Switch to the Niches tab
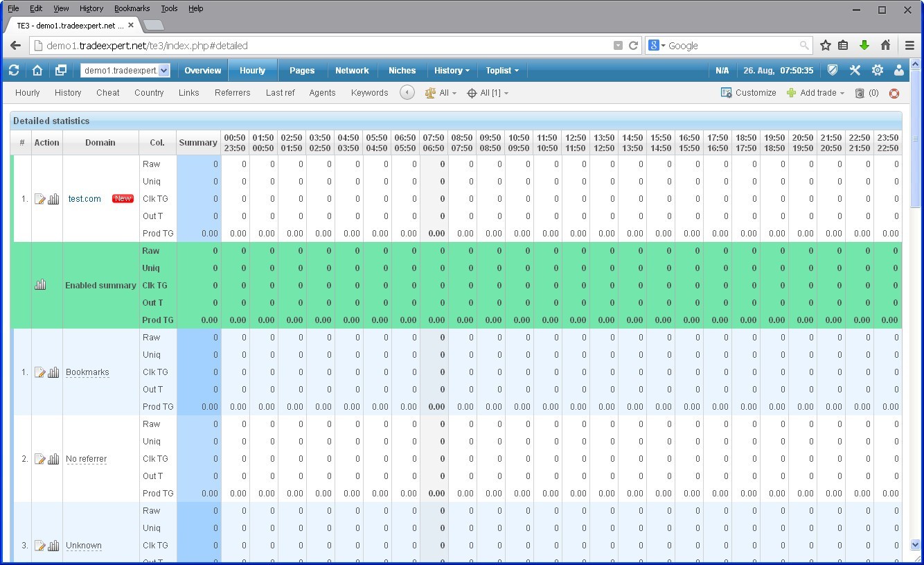 [x=402, y=71]
